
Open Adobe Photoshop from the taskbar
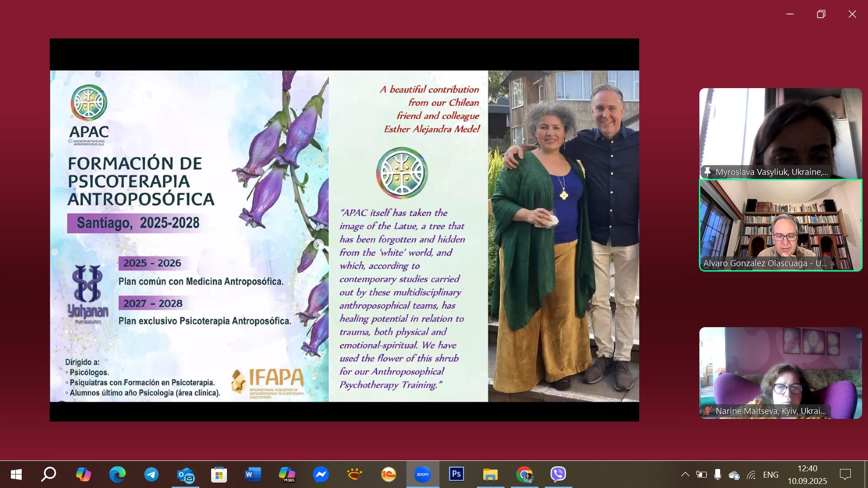[456, 474]
